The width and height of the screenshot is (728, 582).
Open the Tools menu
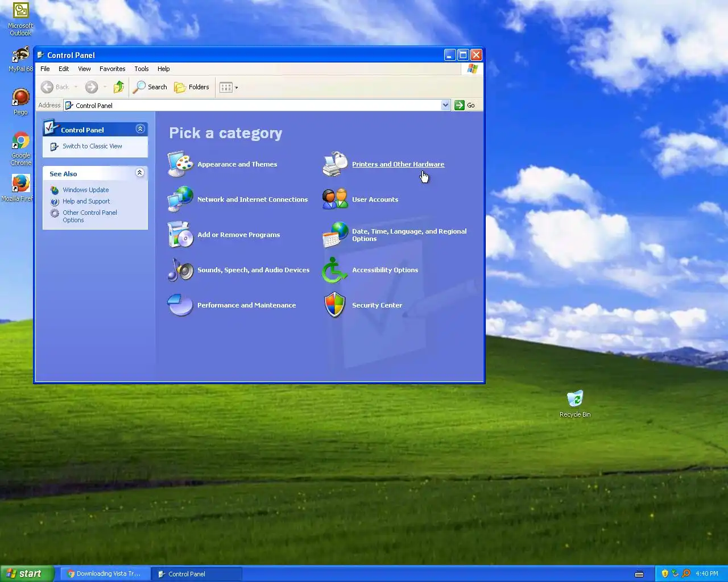coord(142,69)
